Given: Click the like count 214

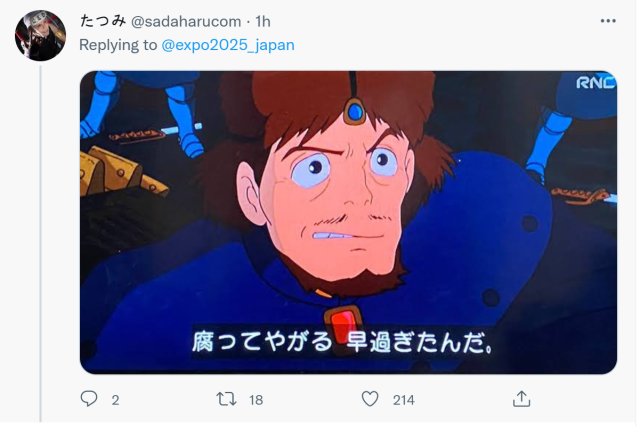Looking at the screenshot, I should [x=404, y=400].
